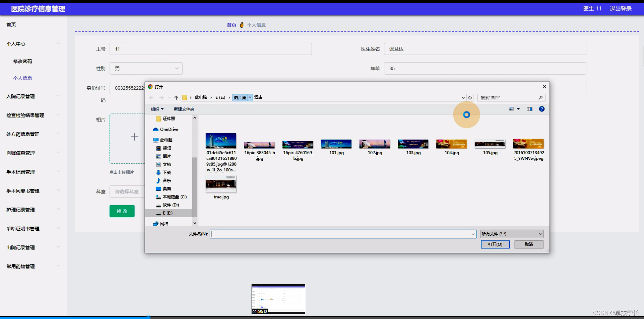Select 修改密码 in the sidebar menu
This screenshot has height=319, width=644.
point(22,61)
